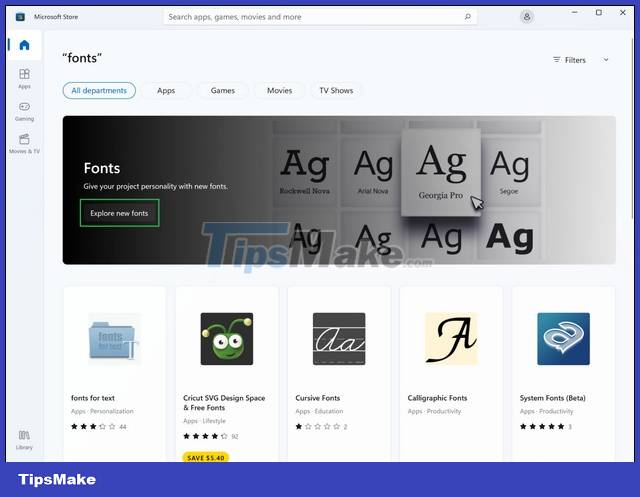
Task: Click the SAVE $5.40 badge
Action: coord(206,457)
